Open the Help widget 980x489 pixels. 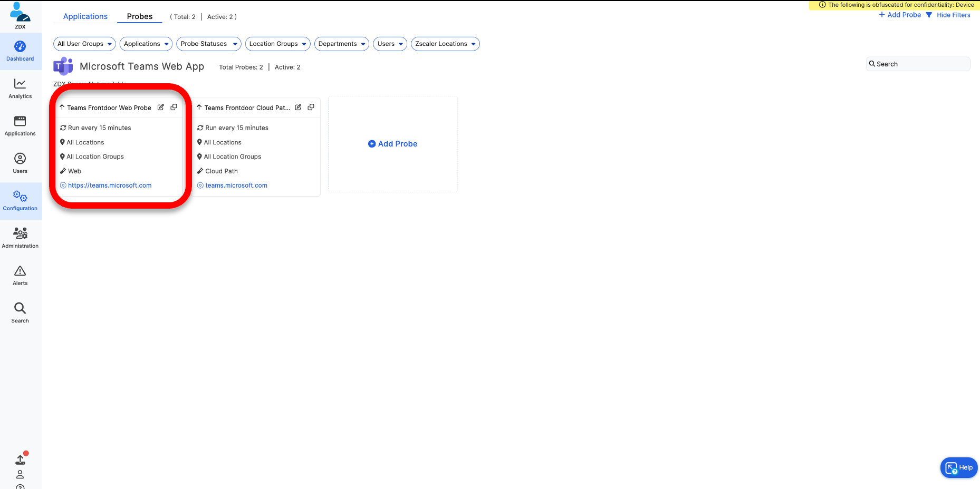pyautogui.click(x=959, y=467)
